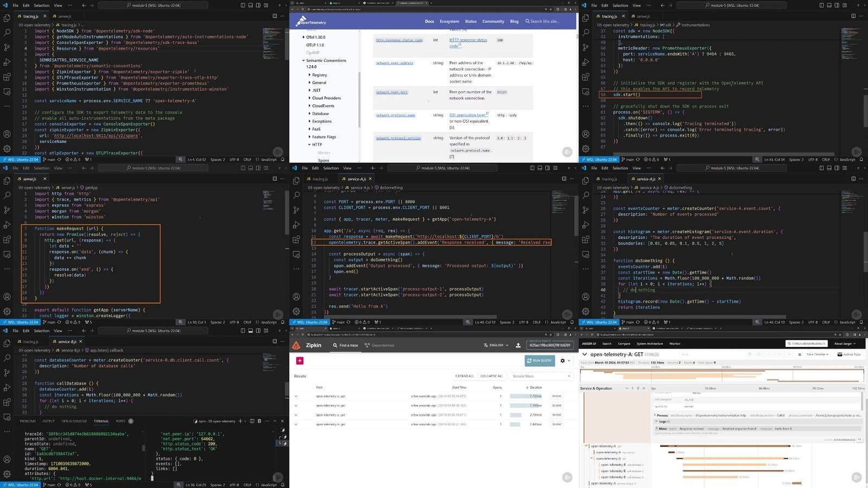Click Zipkin's upload JSON icon
Image resolution: width=868 pixels, height=488 pixels.
(x=518, y=345)
